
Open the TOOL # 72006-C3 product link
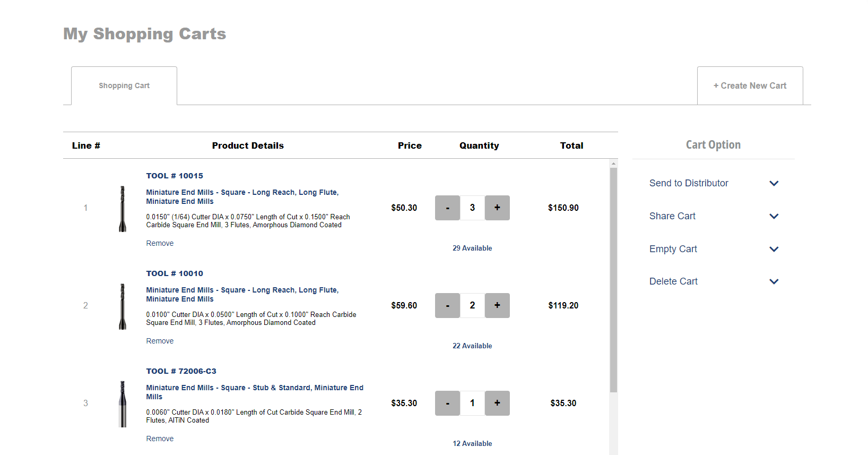[181, 371]
